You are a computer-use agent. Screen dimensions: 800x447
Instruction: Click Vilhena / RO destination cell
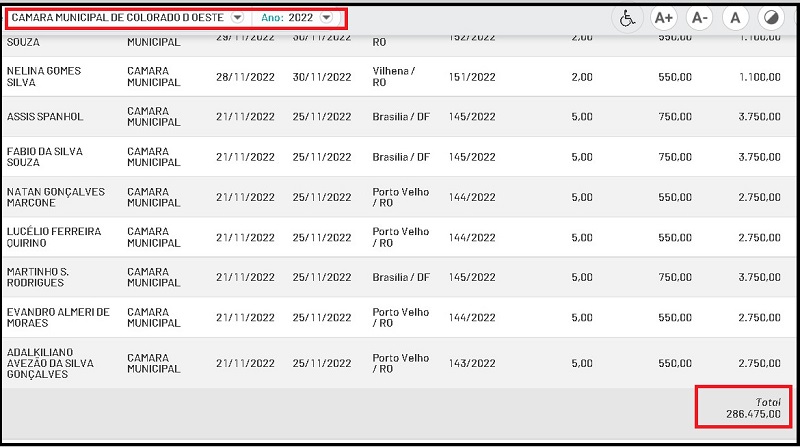[393, 77]
